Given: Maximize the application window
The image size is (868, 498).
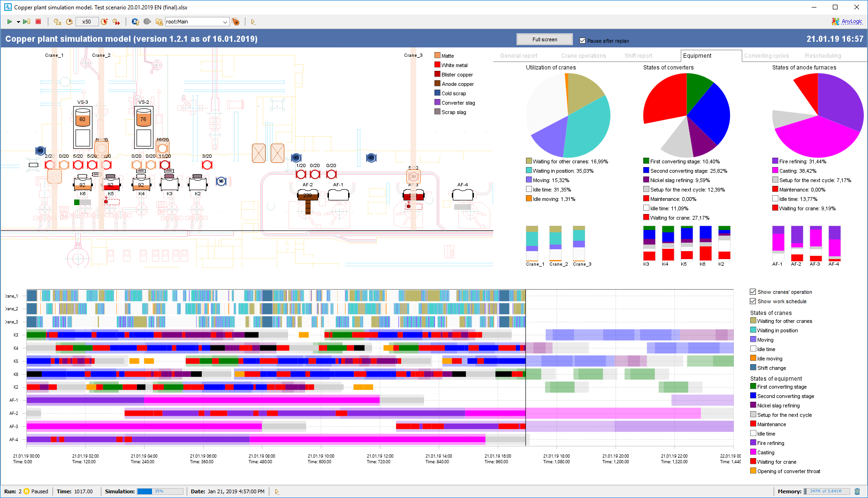Looking at the screenshot, I should point(835,7).
